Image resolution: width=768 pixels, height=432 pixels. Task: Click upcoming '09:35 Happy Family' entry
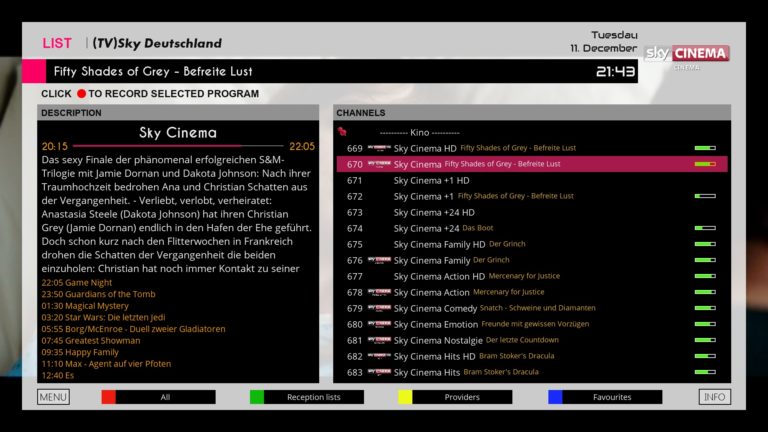tap(80, 352)
